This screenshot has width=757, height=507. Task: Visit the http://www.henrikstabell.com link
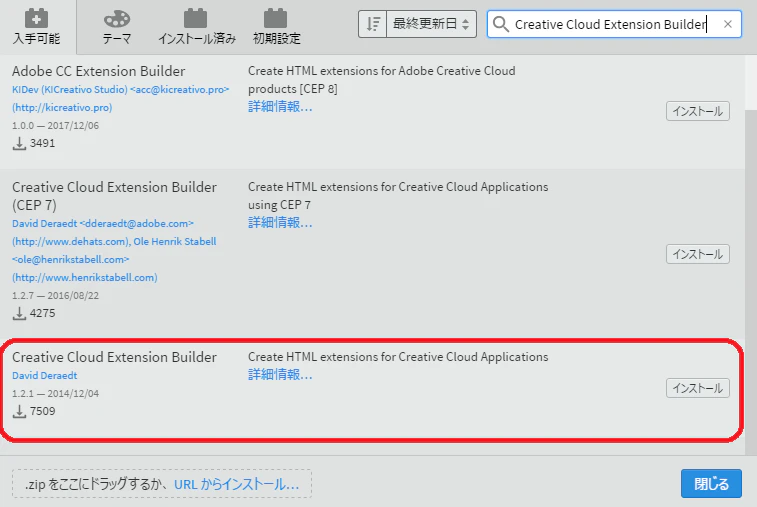(85, 277)
